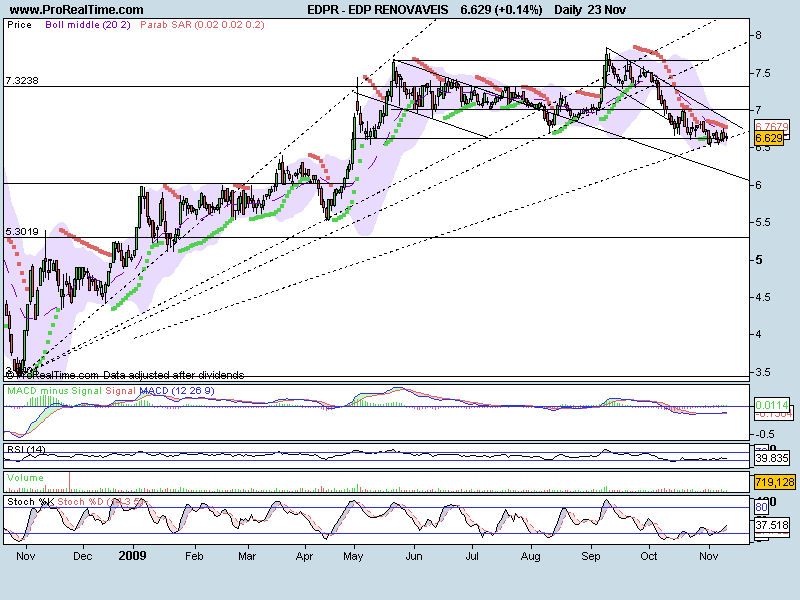Image resolution: width=800 pixels, height=600 pixels.
Task: Select the 5.3019 horizontal level label
Action: 22,232
